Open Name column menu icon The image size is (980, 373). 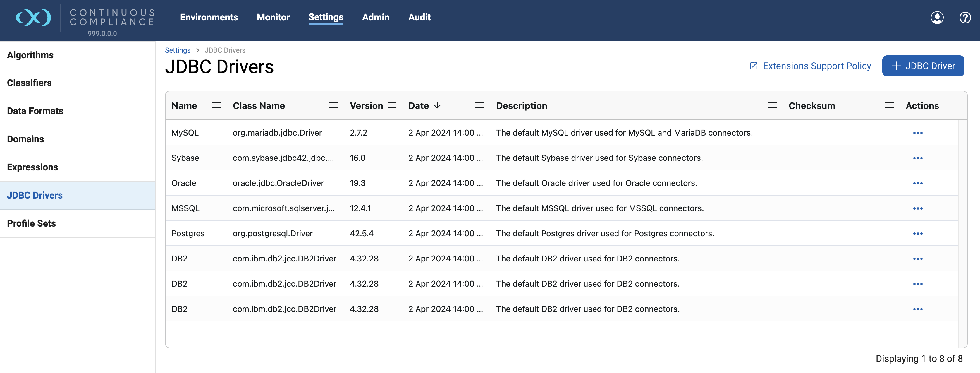pyautogui.click(x=216, y=105)
